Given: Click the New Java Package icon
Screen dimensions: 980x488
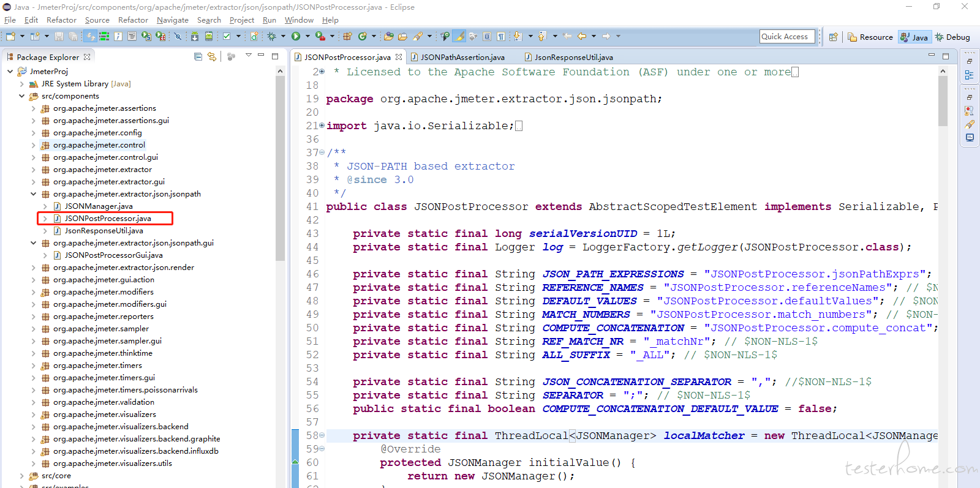Looking at the screenshot, I should click(348, 37).
